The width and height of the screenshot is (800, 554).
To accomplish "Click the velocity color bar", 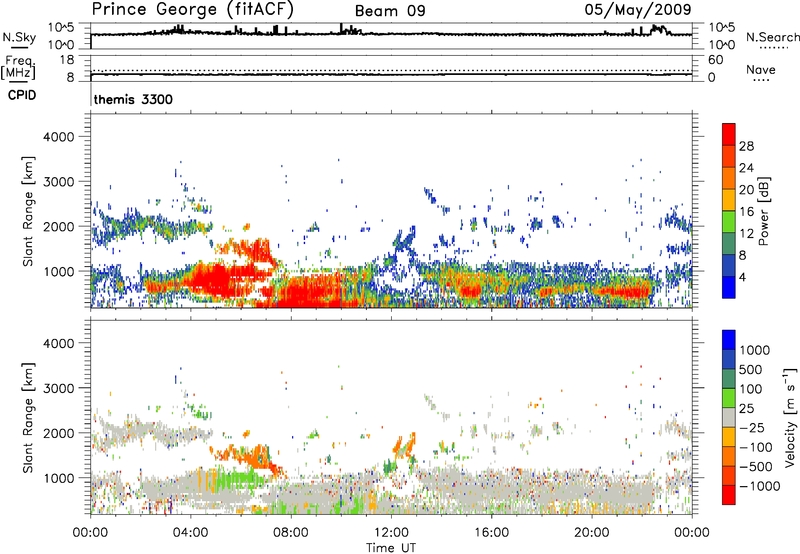I will [729, 417].
